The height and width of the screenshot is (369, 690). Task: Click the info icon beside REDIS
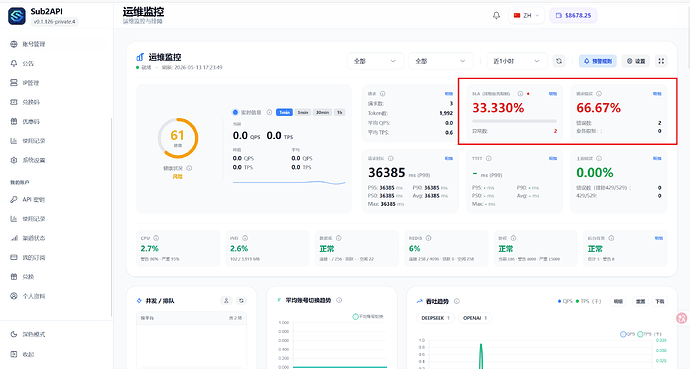click(428, 238)
